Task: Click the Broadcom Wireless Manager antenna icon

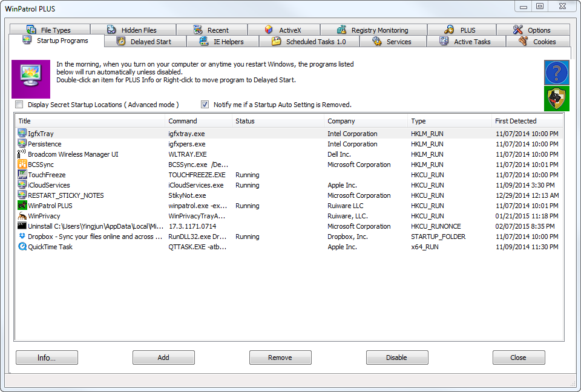Action: click(22, 154)
